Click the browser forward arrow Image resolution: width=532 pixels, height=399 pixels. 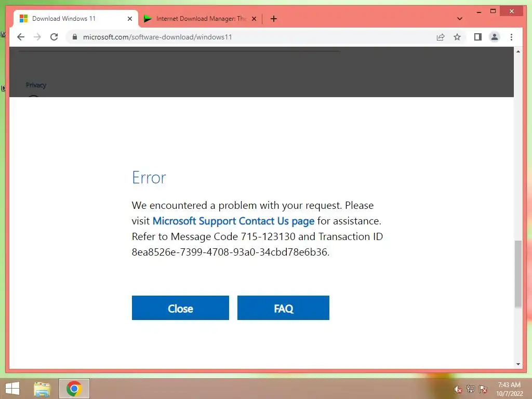(x=37, y=37)
